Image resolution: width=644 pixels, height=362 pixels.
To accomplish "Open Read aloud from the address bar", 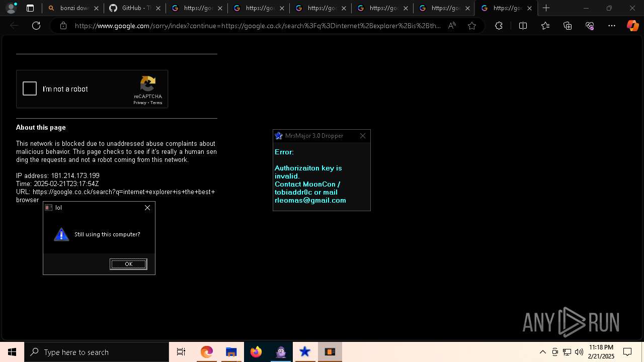I will tap(452, 26).
